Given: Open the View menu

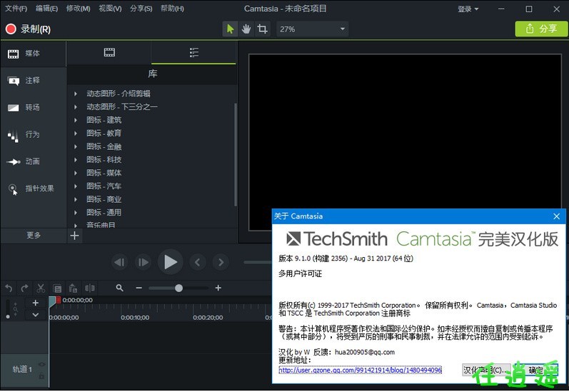Looking at the screenshot, I should 110,9.
